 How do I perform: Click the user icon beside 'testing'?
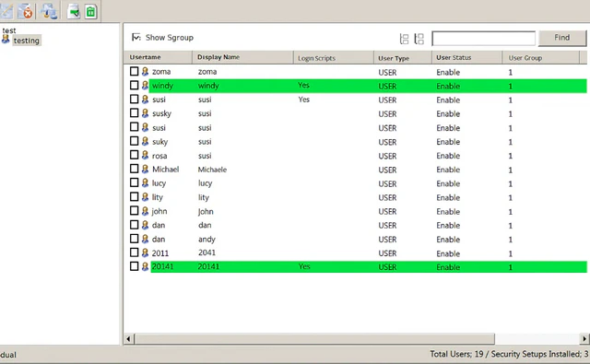[6, 40]
